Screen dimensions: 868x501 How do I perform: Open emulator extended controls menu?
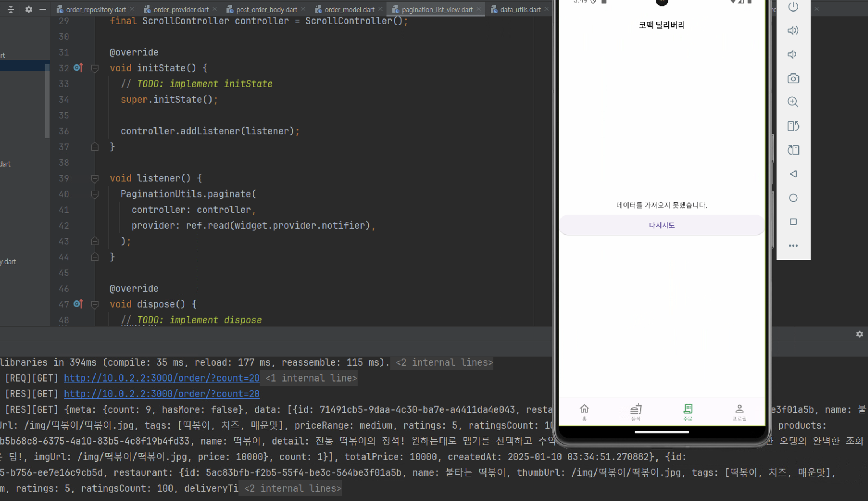(793, 246)
